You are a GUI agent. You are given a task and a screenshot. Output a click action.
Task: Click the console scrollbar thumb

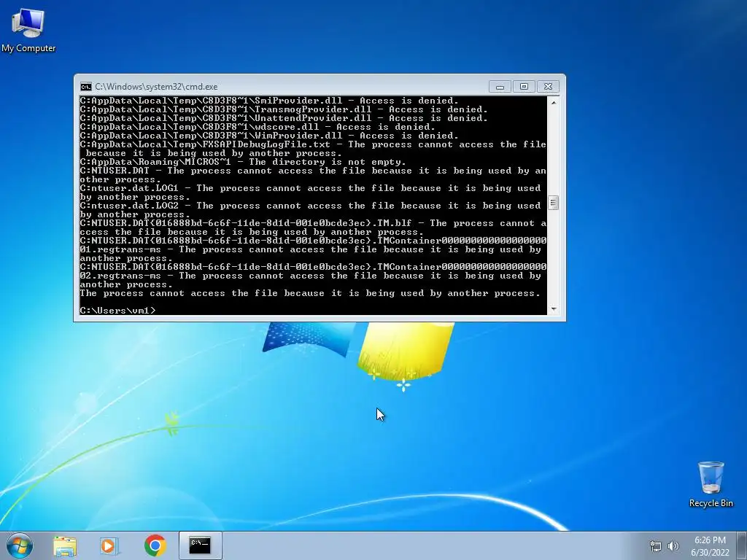[x=553, y=203]
